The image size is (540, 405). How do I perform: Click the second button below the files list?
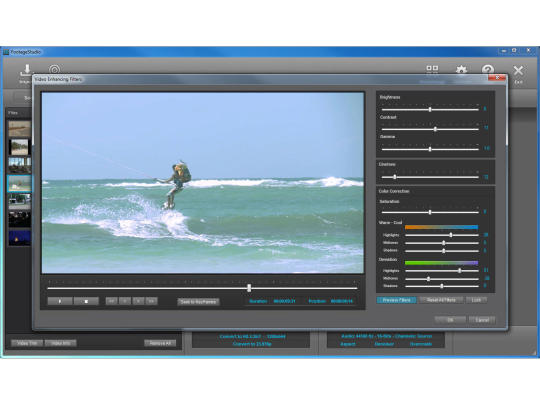(x=61, y=343)
